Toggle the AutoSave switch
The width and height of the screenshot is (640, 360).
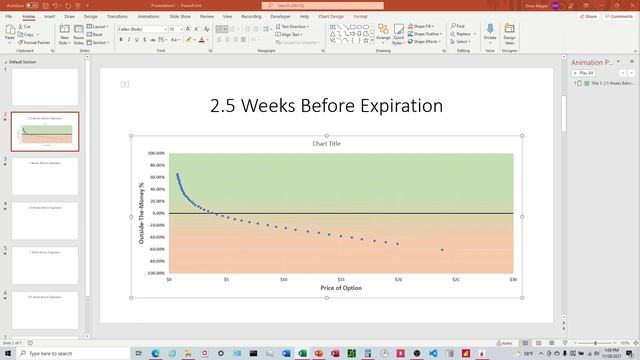click(x=32, y=6)
